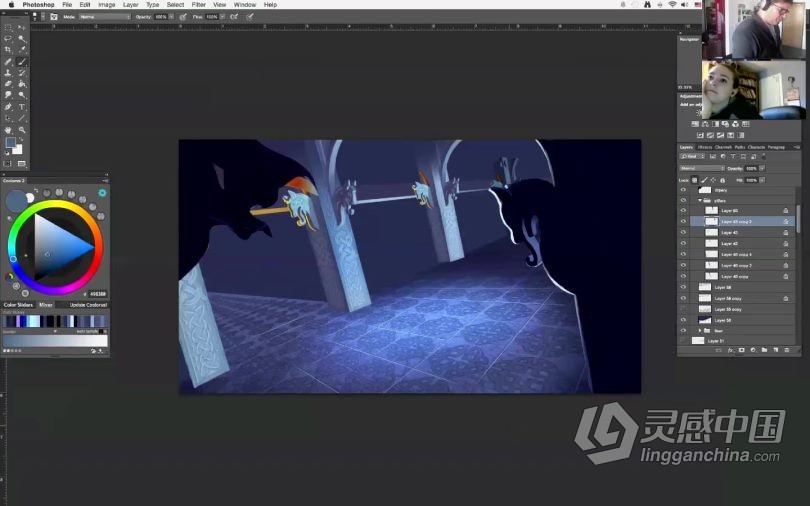Expand the floor group triangle
The image size is (810, 506).
point(700,330)
